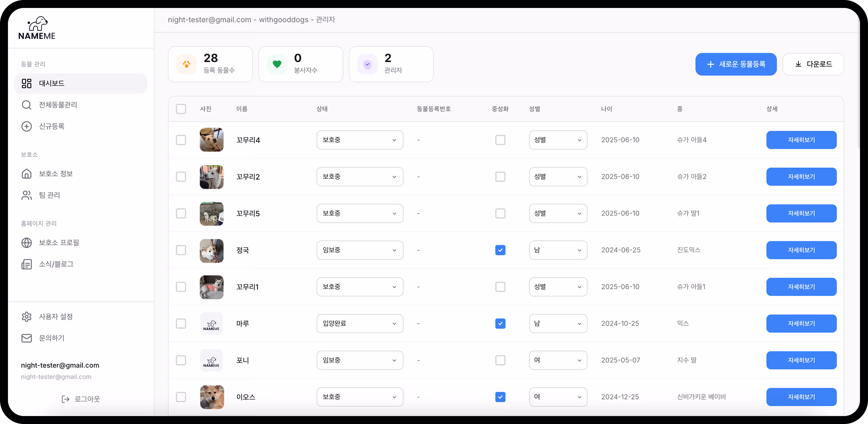Viewport: 868px width, 424px height.
Task: Open the 문의하기 mail icon
Action: [27, 338]
